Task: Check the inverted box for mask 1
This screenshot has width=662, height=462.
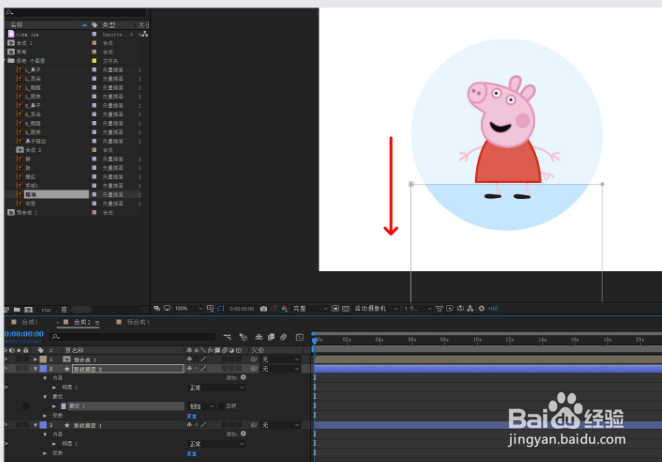Action: [x=221, y=406]
